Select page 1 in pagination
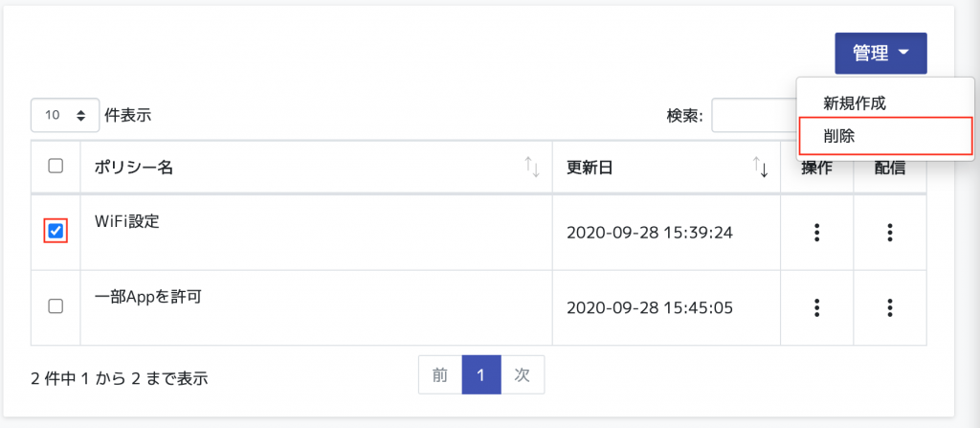The width and height of the screenshot is (980, 428). click(481, 374)
